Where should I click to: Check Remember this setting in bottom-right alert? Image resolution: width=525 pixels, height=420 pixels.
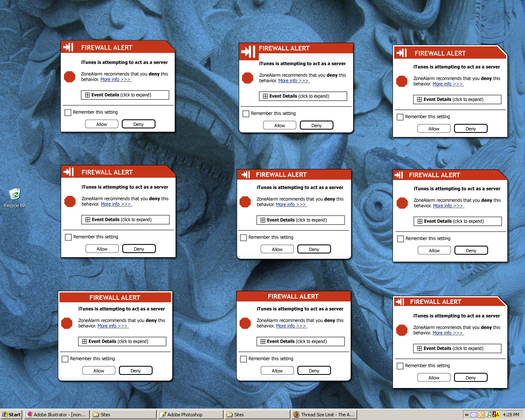pos(400,366)
